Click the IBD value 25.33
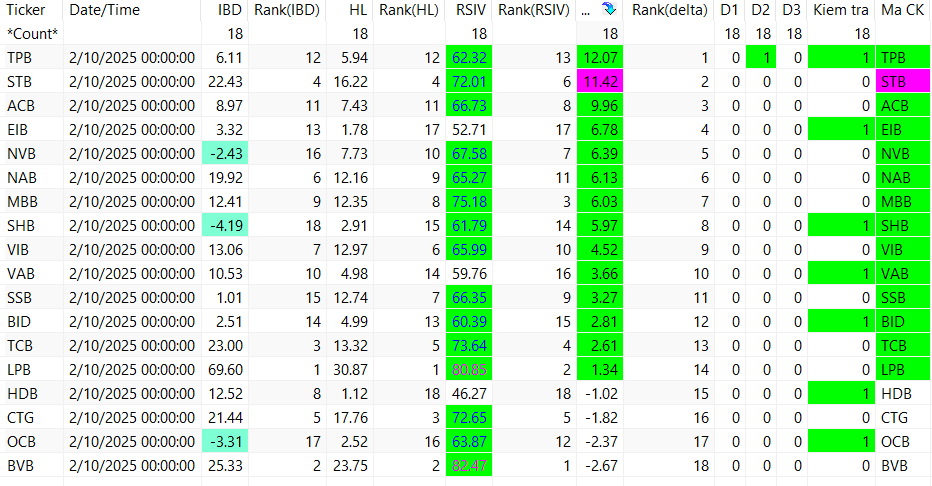The width and height of the screenshot is (932, 486). click(x=225, y=466)
